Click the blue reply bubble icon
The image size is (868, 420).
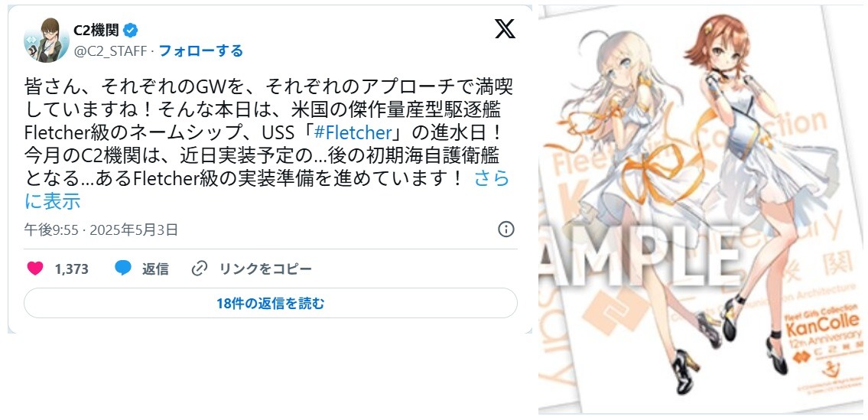tap(123, 269)
